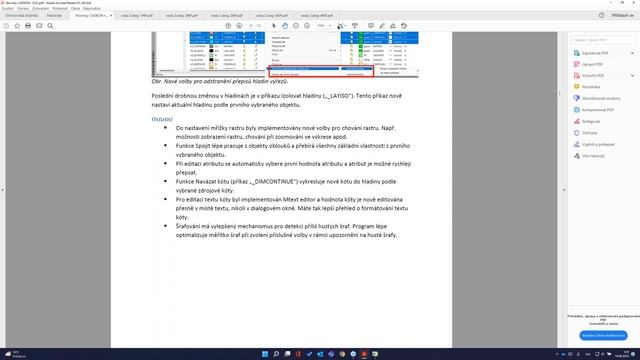Click the help question mark icon
Viewport: 640px width, 360px height.
pos(602,16)
